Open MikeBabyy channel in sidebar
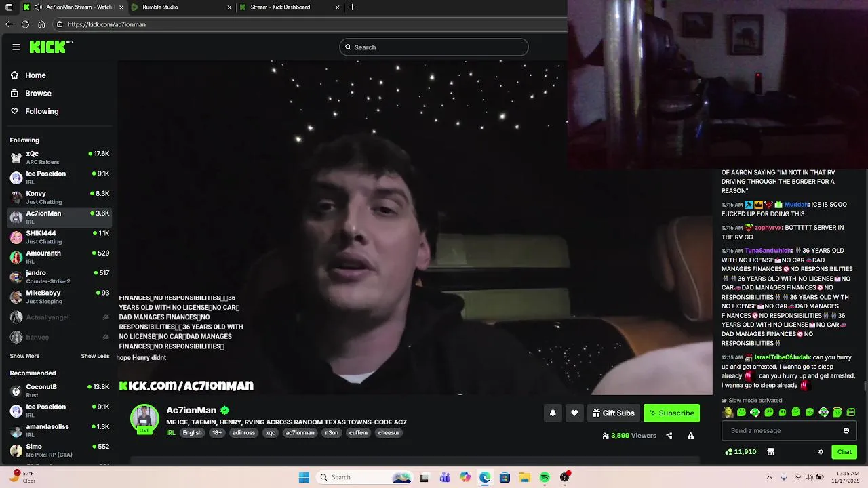The height and width of the screenshot is (488, 868). click(60, 297)
